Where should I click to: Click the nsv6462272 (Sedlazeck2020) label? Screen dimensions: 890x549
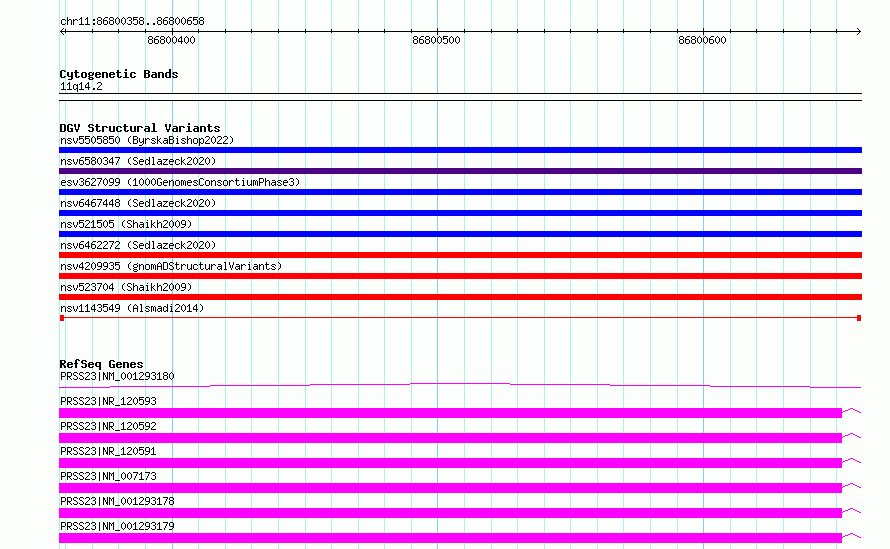tap(138, 245)
